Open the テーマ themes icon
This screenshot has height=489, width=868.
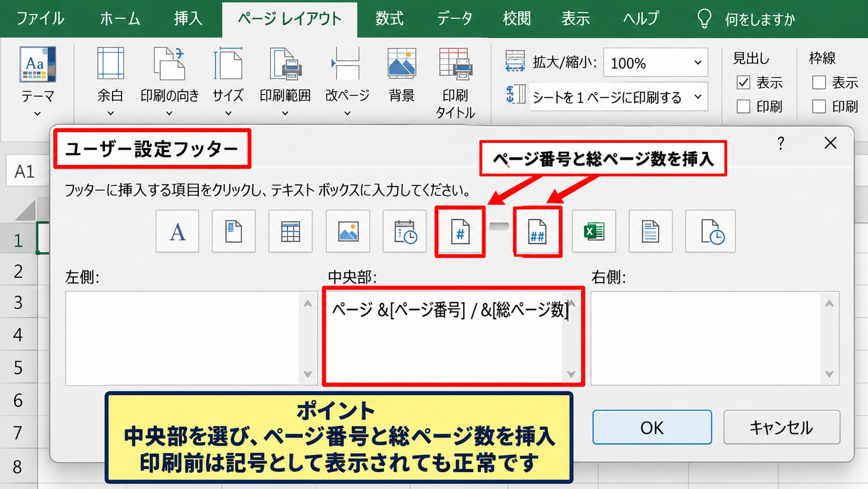pyautogui.click(x=37, y=64)
